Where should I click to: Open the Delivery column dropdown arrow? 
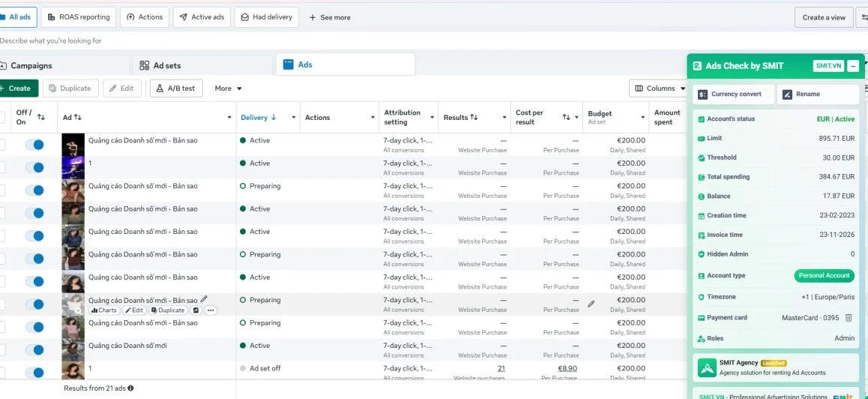tap(293, 118)
